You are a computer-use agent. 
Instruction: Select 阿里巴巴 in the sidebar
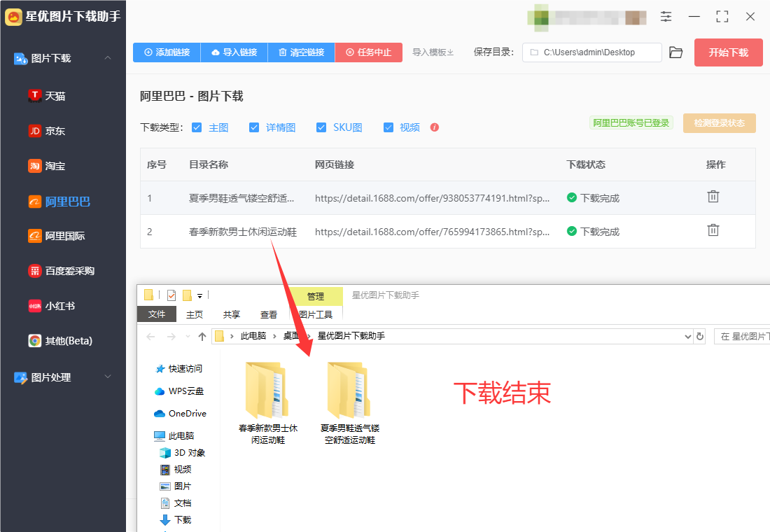59,202
